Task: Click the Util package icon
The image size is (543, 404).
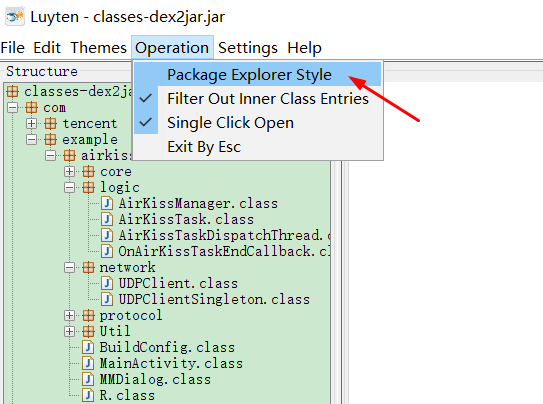Action: pyautogui.click(x=88, y=331)
